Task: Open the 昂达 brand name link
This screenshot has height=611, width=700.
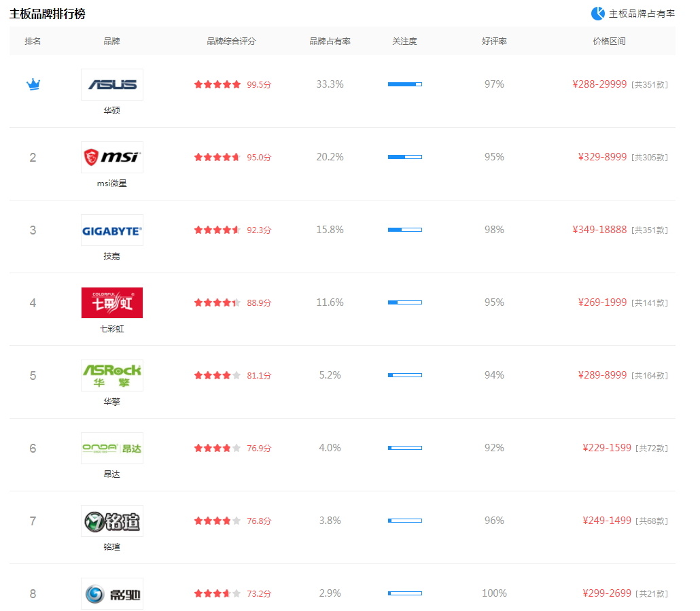Action: click(111, 474)
